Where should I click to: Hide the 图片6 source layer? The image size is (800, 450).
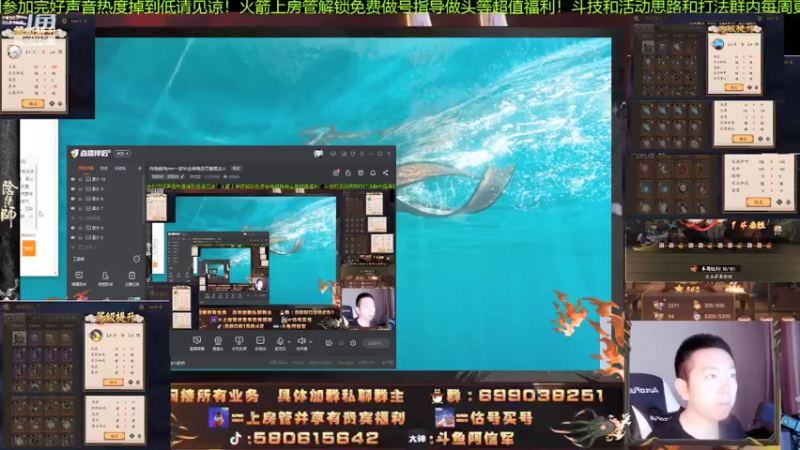tap(72, 228)
